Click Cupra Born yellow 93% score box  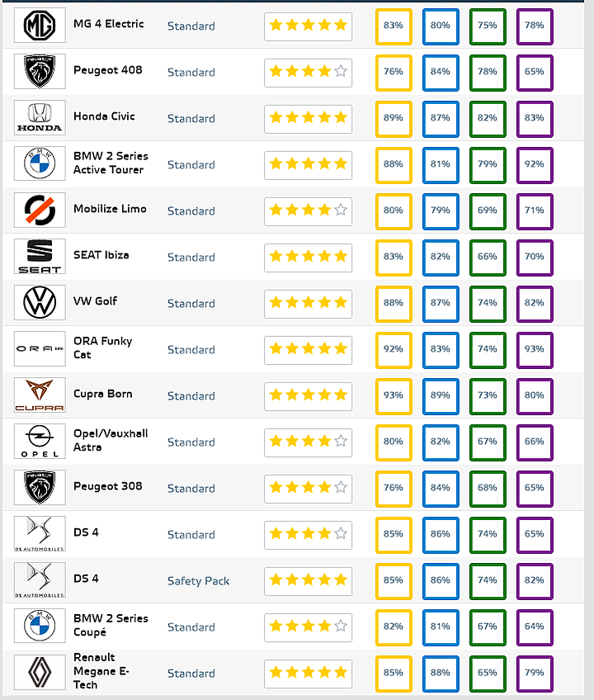(x=394, y=395)
